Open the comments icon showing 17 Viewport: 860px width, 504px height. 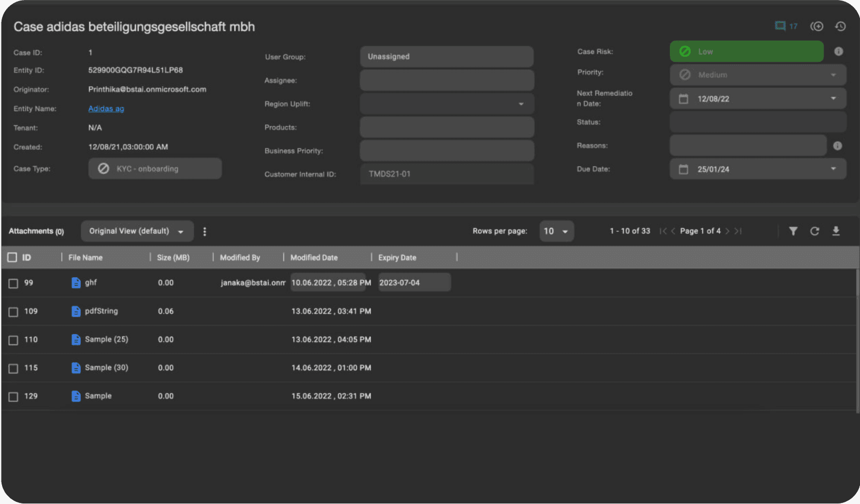785,26
